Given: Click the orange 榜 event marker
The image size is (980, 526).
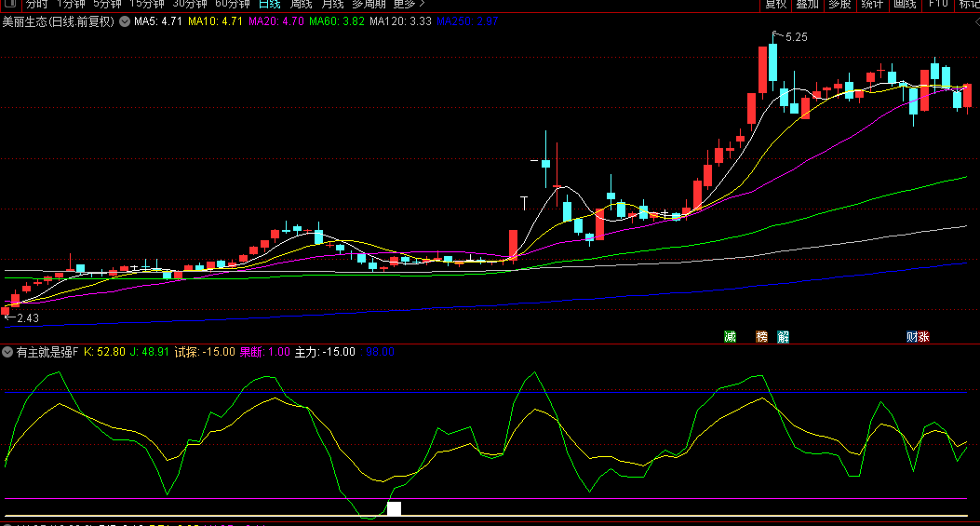Looking at the screenshot, I should tap(762, 337).
